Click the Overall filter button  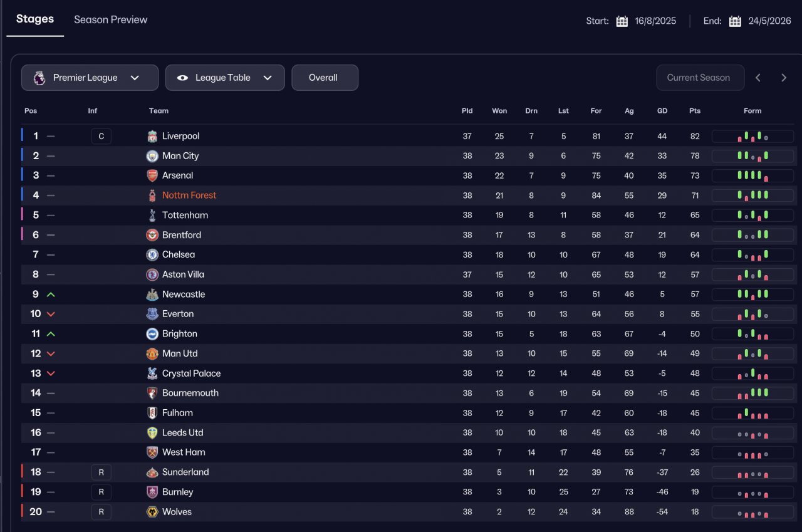[325, 78]
